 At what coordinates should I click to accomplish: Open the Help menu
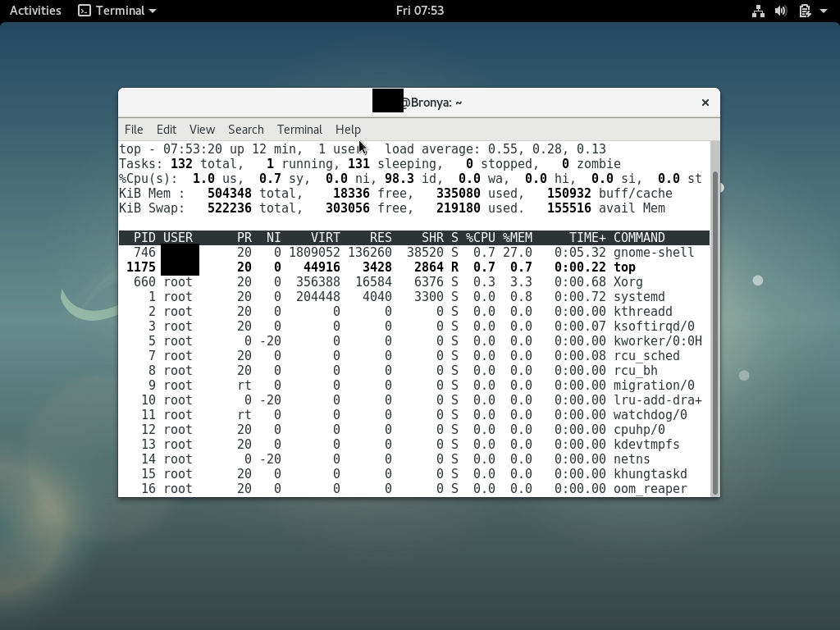click(x=348, y=130)
